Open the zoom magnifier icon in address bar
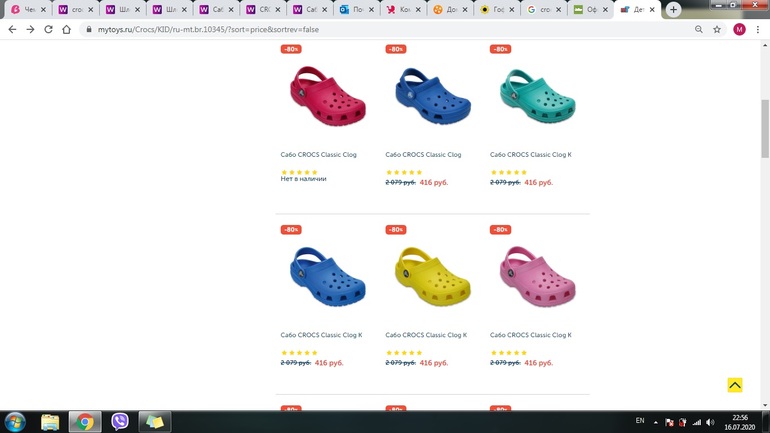 tap(699, 30)
